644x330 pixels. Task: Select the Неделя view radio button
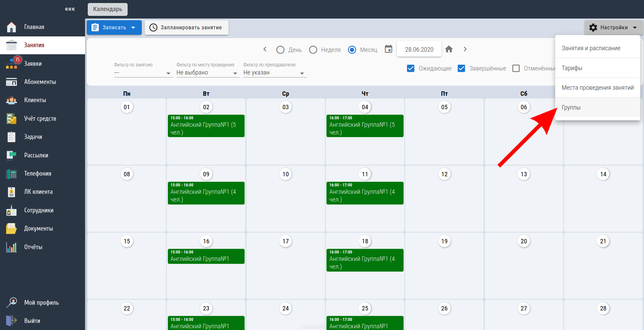click(x=313, y=50)
